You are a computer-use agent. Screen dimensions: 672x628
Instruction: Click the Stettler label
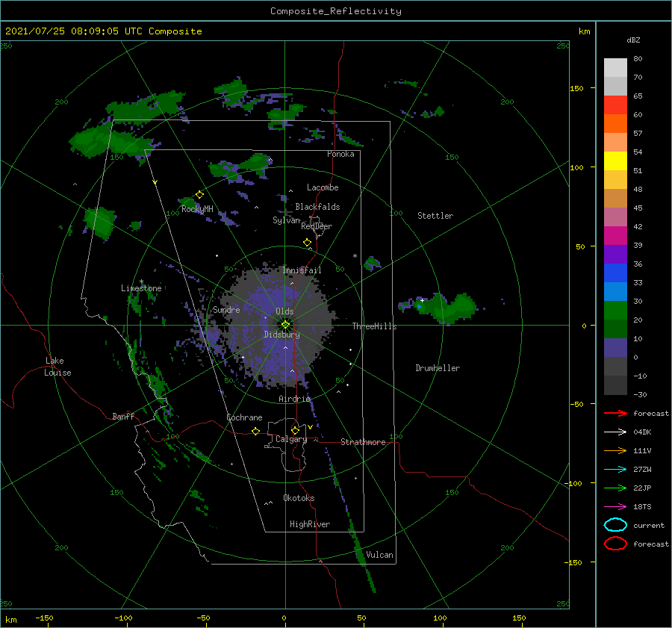(x=435, y=216)
